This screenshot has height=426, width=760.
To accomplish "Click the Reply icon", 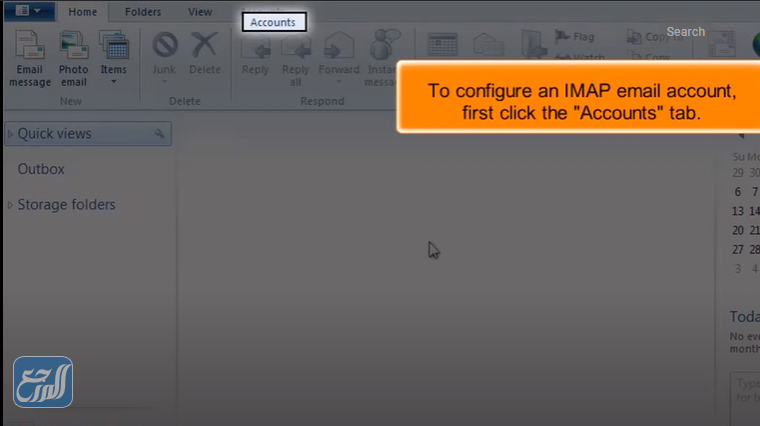I will pos(255,46).
